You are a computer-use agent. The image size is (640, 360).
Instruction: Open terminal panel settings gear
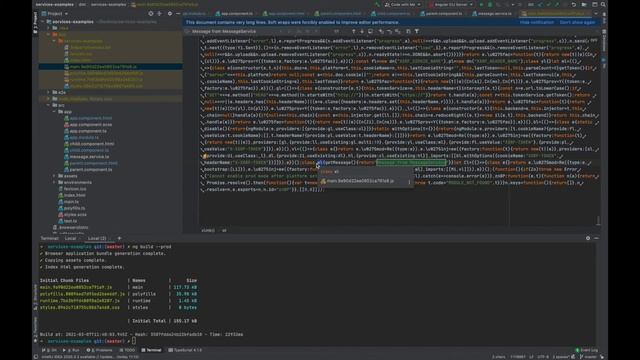tap(588, 238)
